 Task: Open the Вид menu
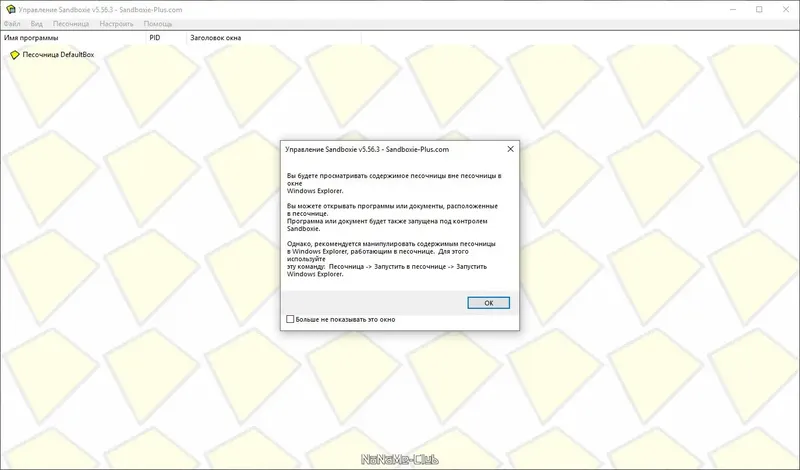tap(36, 23)
